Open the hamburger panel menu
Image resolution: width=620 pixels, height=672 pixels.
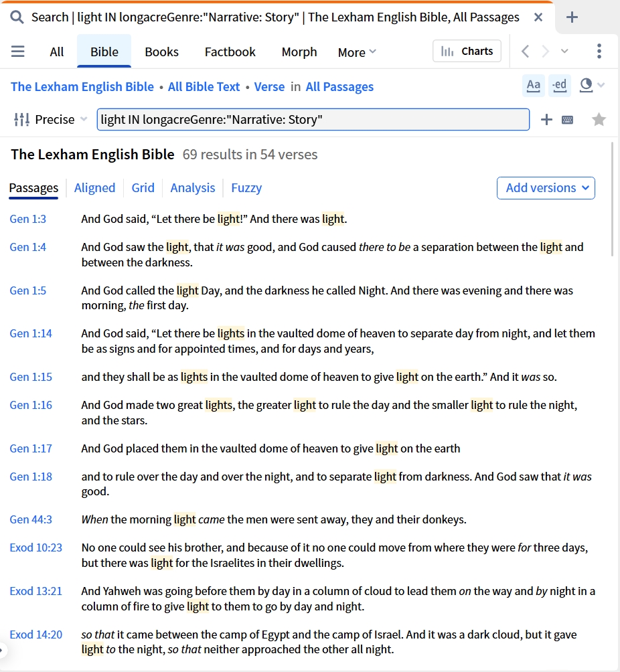[x=17, y=52]
